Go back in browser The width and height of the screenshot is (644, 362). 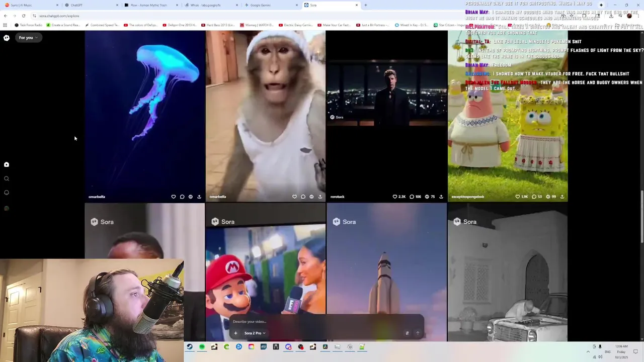(6, 16)
